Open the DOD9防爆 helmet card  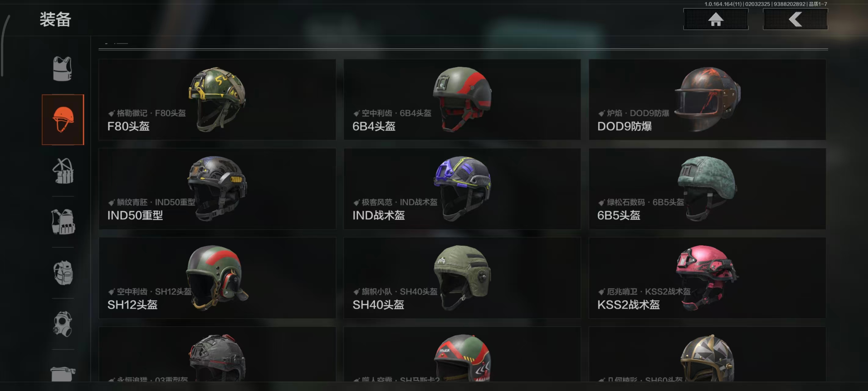707,100
